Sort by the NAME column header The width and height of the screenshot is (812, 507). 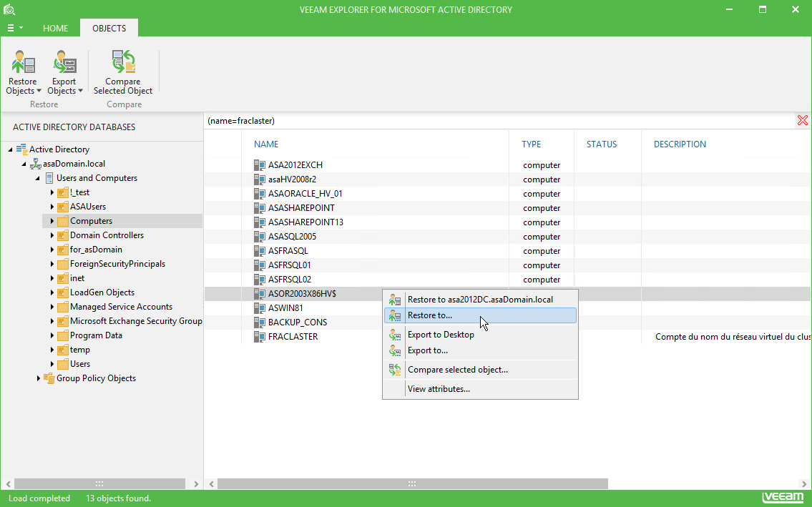pos(266,144)
